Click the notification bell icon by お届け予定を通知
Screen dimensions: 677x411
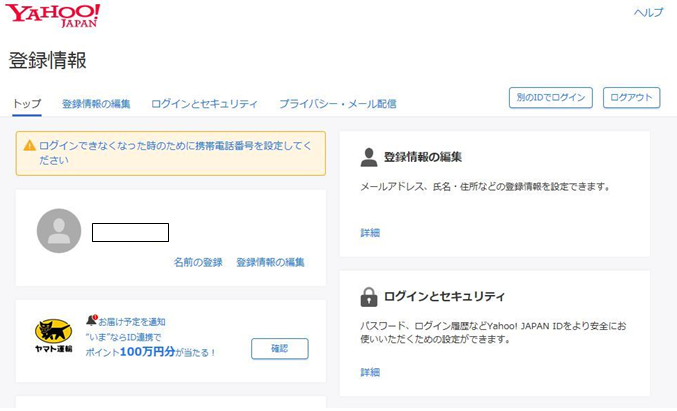pyautogui.click(x=92, y=320)
